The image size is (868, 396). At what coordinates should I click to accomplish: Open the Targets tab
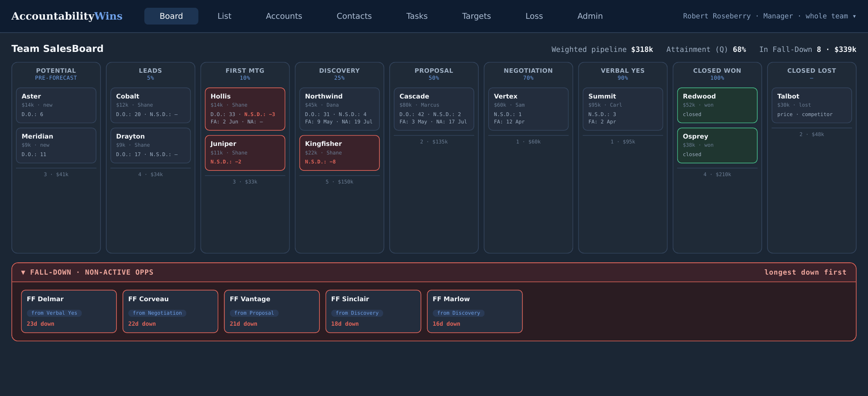(x=476, y=16)
